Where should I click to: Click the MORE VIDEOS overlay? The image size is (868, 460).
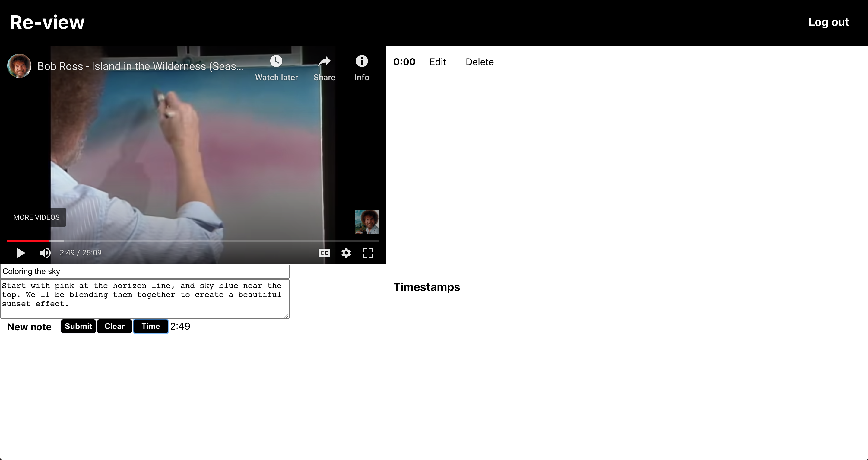[36, 217]
